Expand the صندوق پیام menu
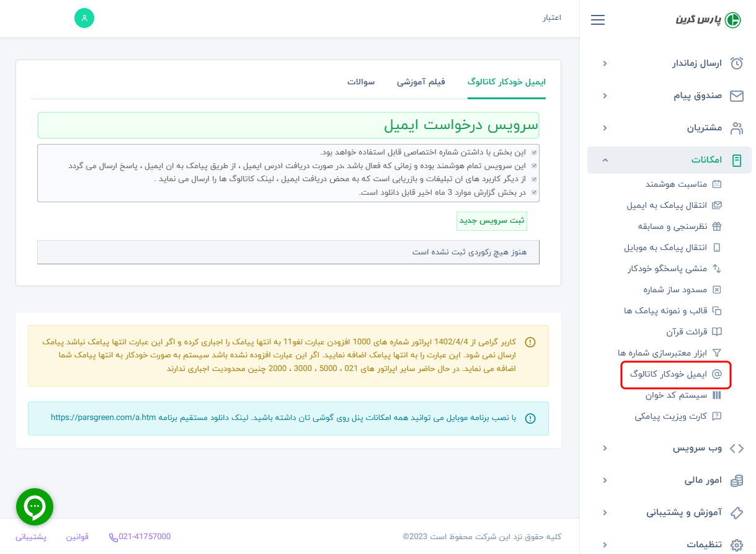The height and width of the screenshot is (554, 756). pyautogui.click(x=669, y=96)
